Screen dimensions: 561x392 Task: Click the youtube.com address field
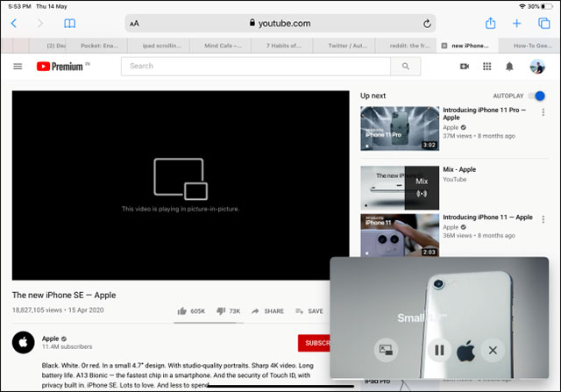(x=280, y=24)
